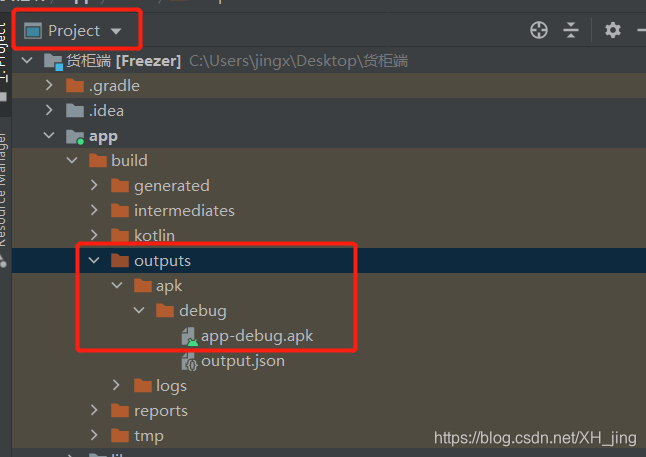The width and height of the screenshot is (646, 457).
Task: Expand the .idea folder chevron
Action: tap(49, 110)
